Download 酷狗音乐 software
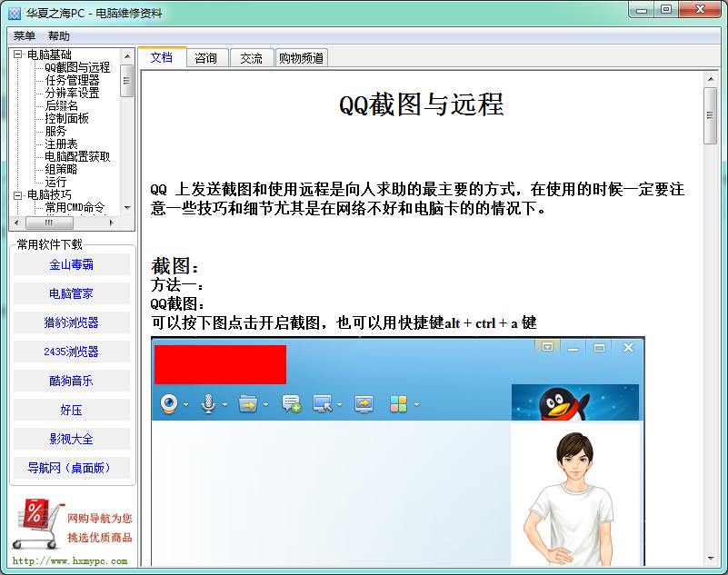Screen dimensions: 728x575 coord(72,381)
